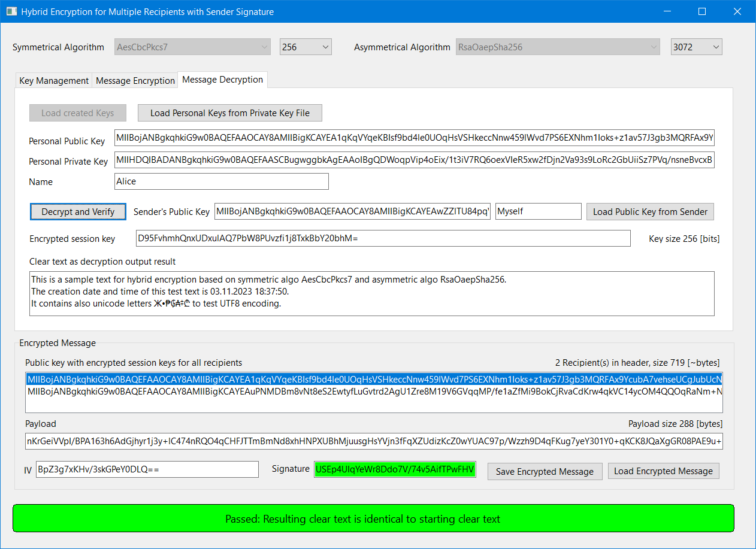Open the Symmetrical Algorithm dropdown
This screenshot has height=549, width=756.
click(x=192, y=46)
